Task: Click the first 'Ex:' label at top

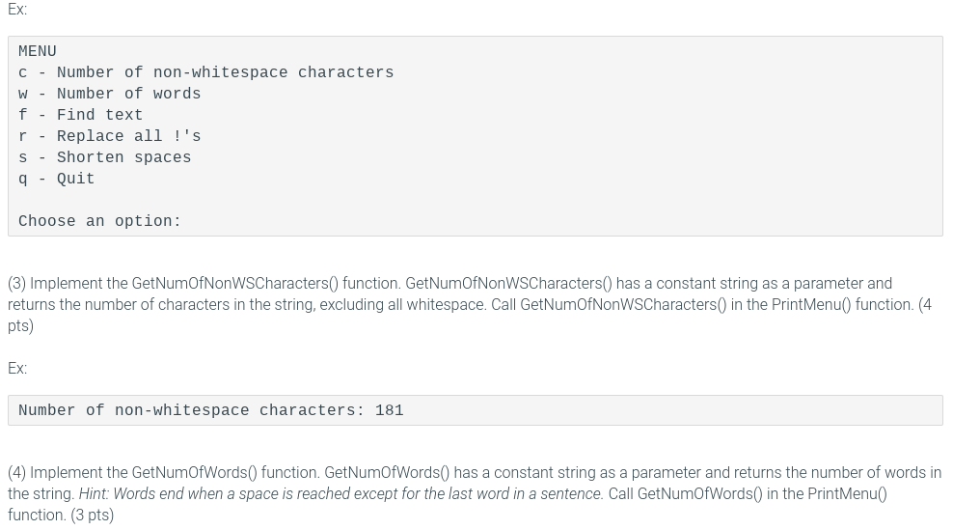Action: click(x=17, y=10)
